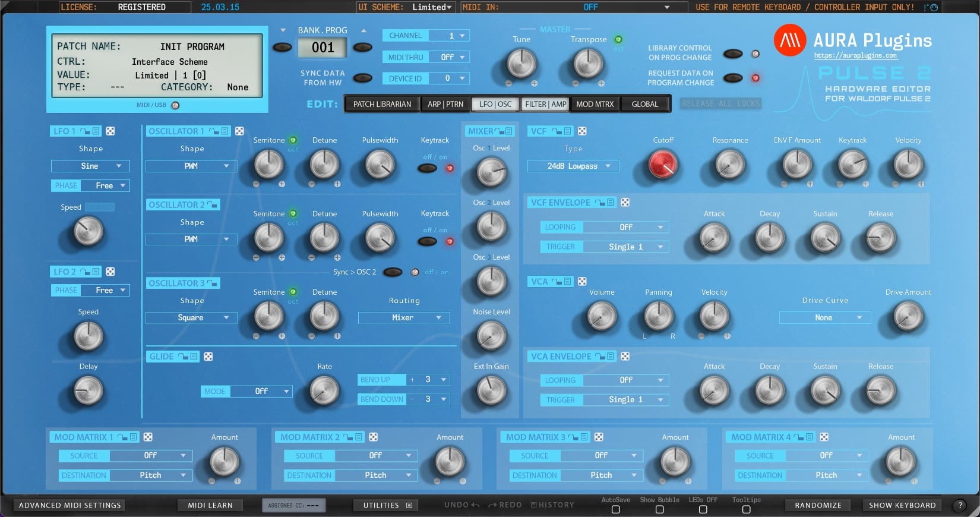Viewport: 980px width, 517px height.
Task: Switch to the MOD MTRX edit tab
Action: [595, 105]
